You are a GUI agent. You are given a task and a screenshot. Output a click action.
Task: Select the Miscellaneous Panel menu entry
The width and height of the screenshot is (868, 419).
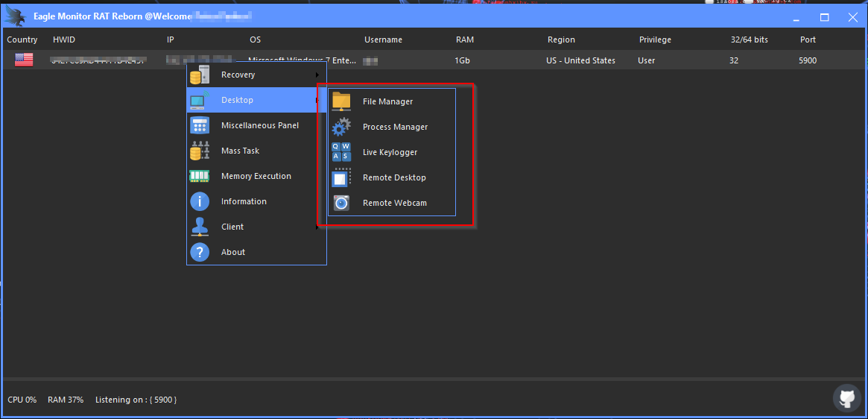[259, 125]
